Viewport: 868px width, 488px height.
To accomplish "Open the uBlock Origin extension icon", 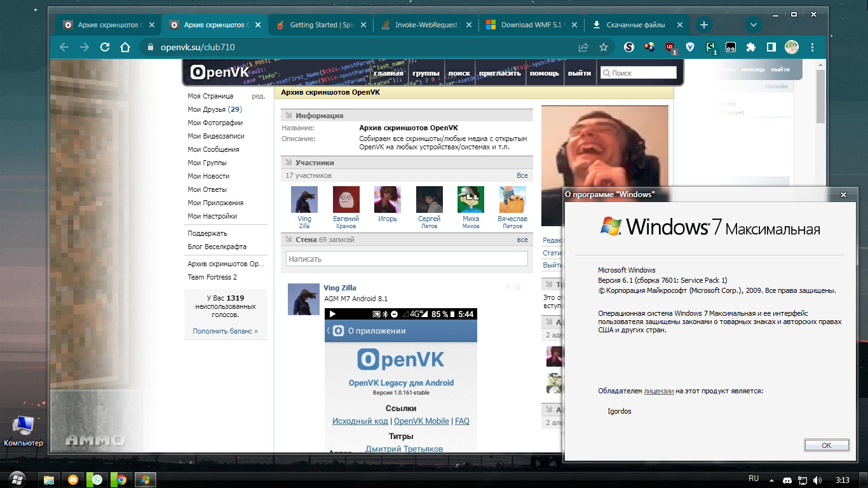I will coord(670,48).
